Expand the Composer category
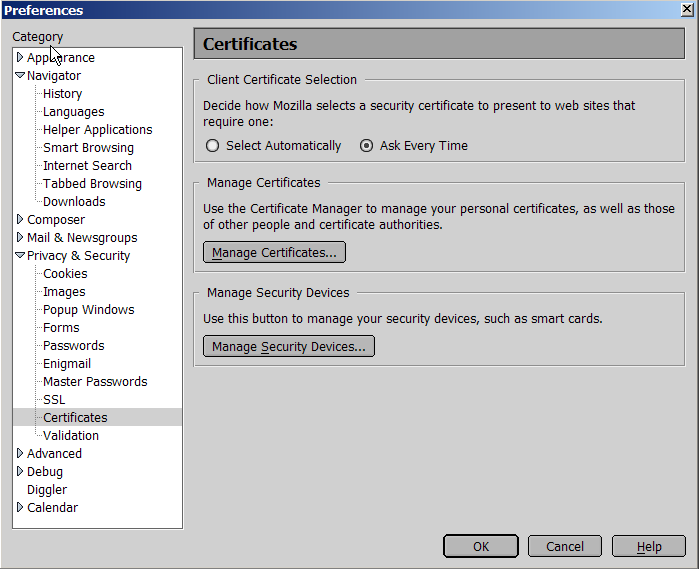 pos(20,219)
